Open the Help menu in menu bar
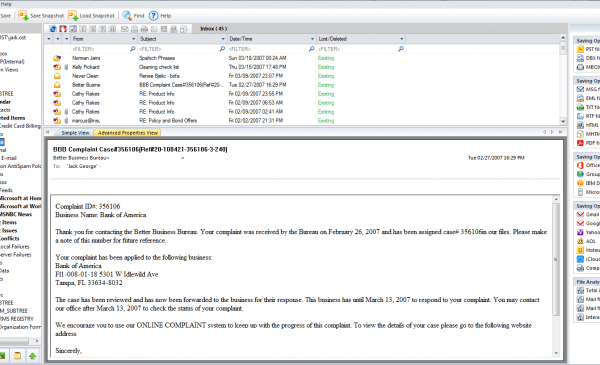Image resolution: width=600 pixels, height=365 pixels. point(6,4)
